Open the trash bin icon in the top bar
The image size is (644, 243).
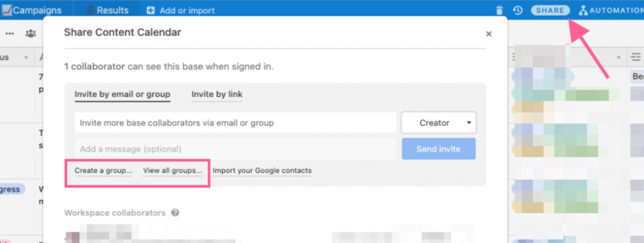[x=499, y=10]
